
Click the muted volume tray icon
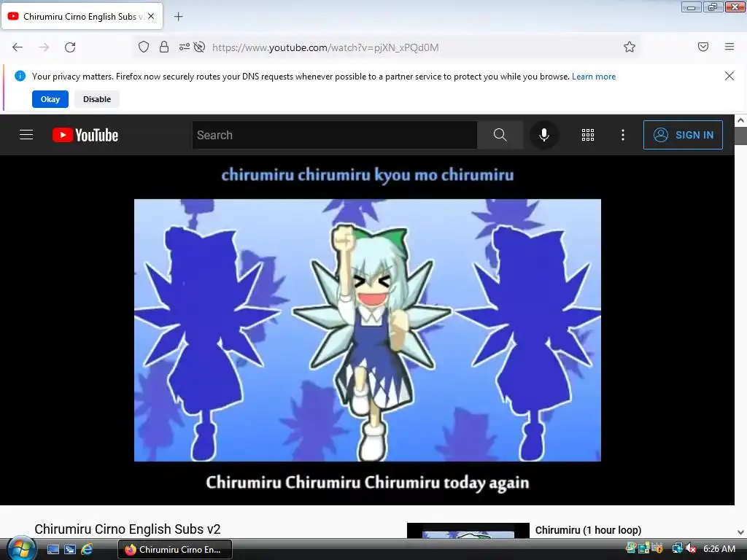click(690, 548)
